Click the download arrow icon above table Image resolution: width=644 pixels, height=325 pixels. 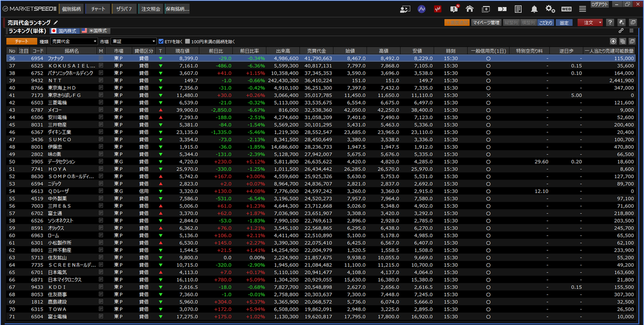coord(613,41)
